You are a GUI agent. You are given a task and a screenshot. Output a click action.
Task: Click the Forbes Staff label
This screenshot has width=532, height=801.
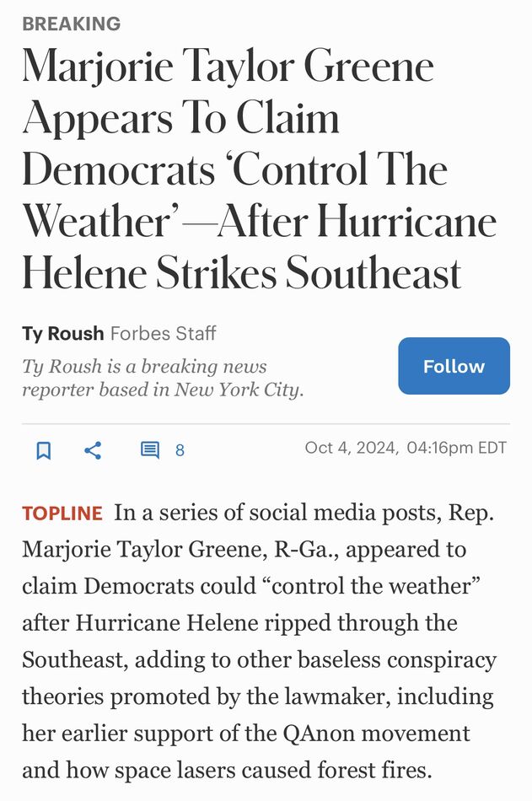point(164,334)
